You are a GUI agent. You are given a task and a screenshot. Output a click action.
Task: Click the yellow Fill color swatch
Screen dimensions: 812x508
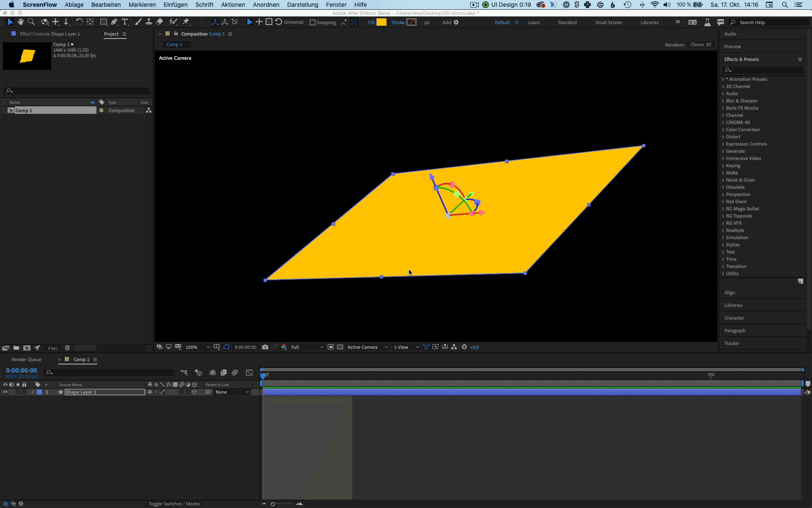[381, 22]
